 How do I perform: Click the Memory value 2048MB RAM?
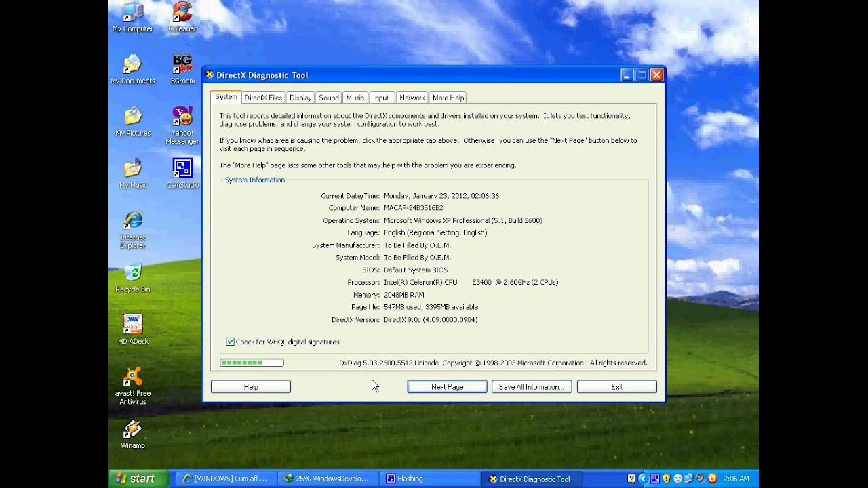point(403,295)
